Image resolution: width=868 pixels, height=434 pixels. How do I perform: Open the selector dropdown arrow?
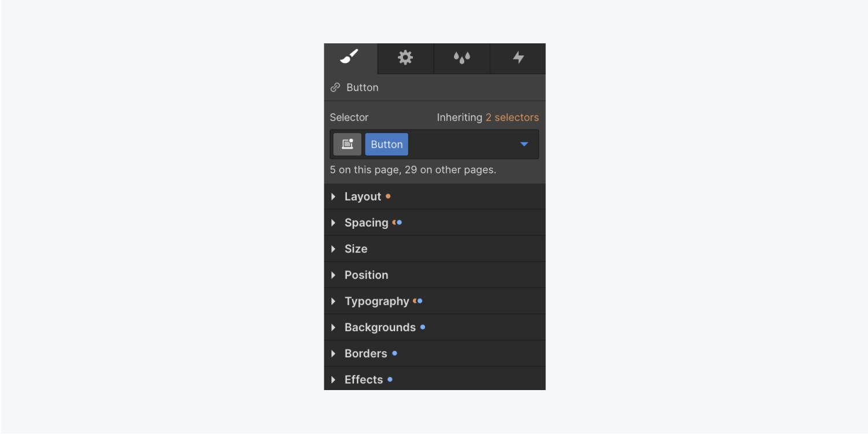524,144
